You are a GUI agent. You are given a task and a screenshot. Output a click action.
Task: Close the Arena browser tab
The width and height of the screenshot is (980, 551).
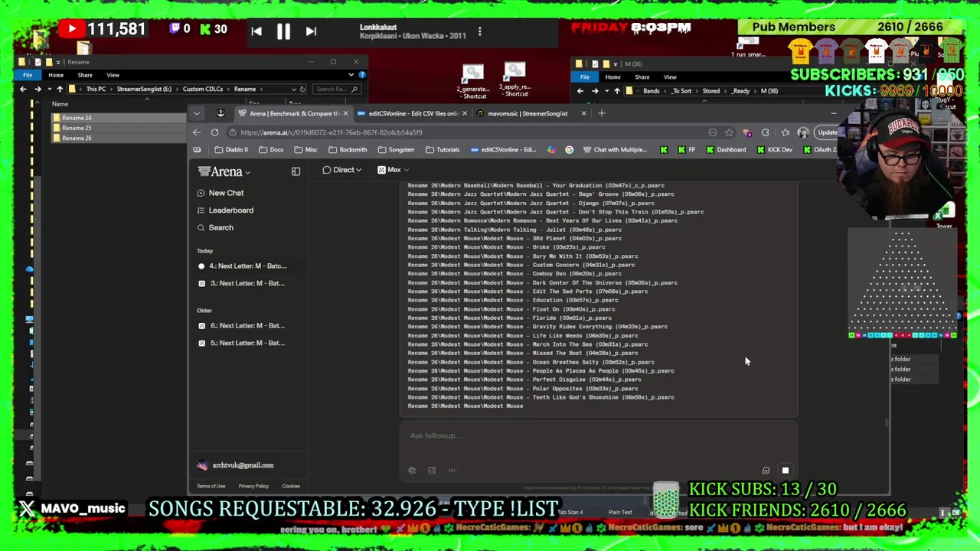click(x=345, y=113)
